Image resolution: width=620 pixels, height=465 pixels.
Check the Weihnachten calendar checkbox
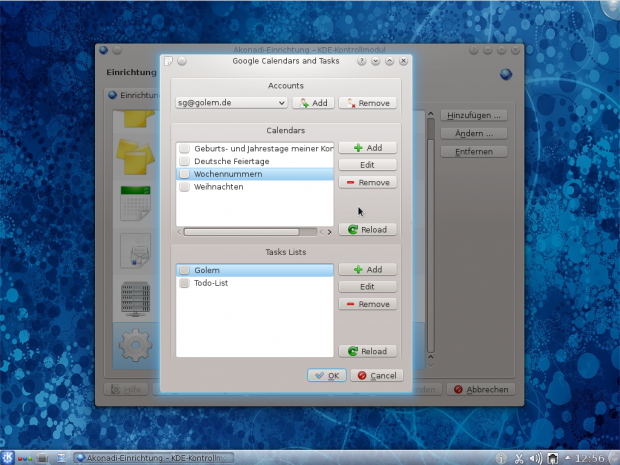click(184, 187)
